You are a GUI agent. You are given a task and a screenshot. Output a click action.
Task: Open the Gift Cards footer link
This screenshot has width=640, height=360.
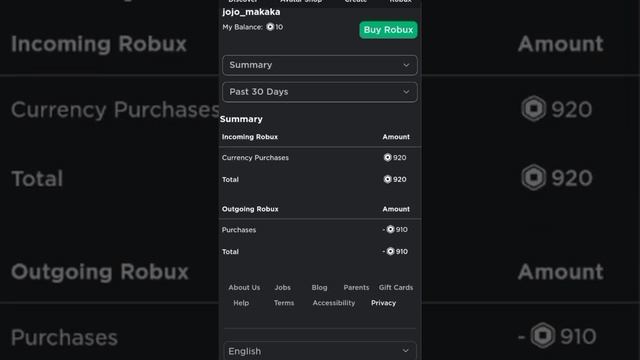click(396, 287)
